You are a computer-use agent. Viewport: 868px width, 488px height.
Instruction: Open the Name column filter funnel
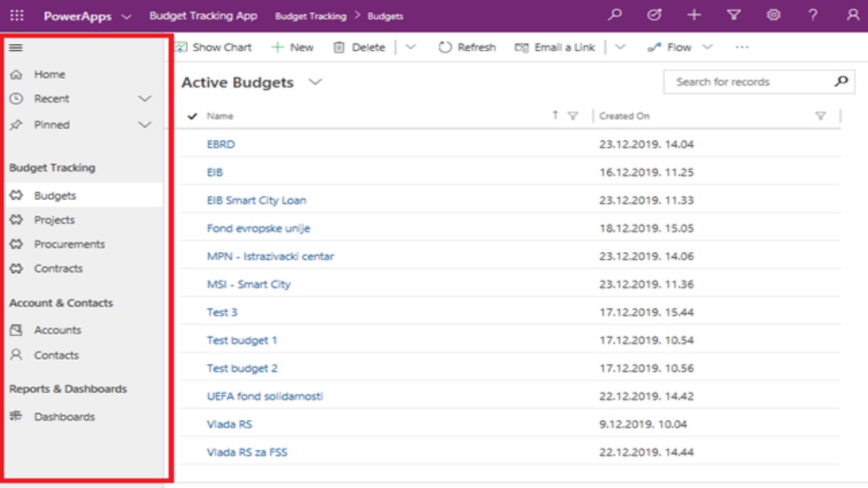click(x=572, y=116)
